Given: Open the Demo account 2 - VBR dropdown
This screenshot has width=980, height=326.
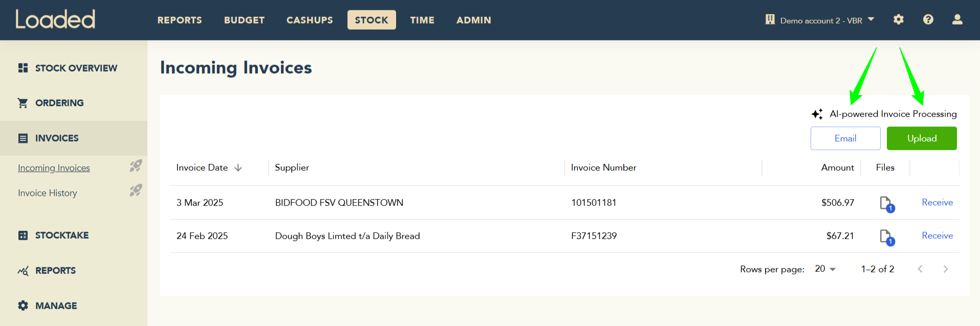Looking at the screenshot, I should pyautogui.click(x=821, y=20).
